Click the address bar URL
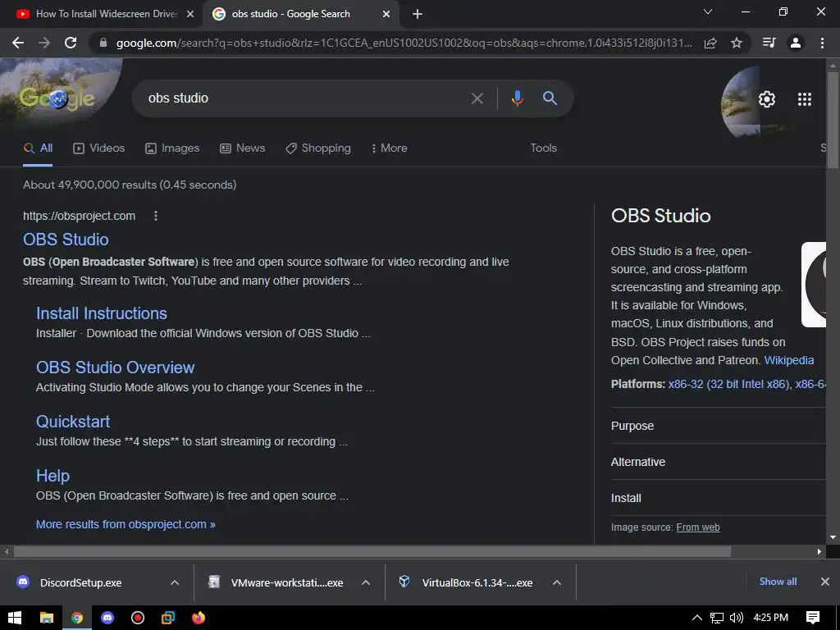This screenshot has width=840, height=630. point(404,43)
